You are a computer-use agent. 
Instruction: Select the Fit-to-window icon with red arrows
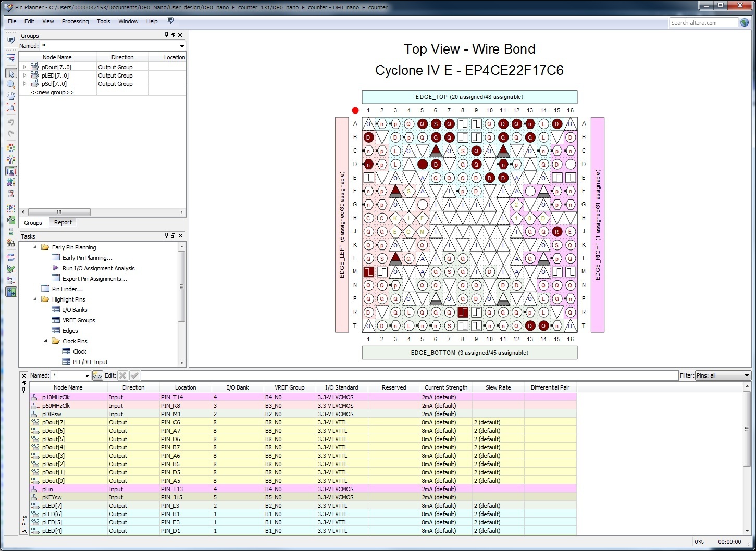coord(11,106)
